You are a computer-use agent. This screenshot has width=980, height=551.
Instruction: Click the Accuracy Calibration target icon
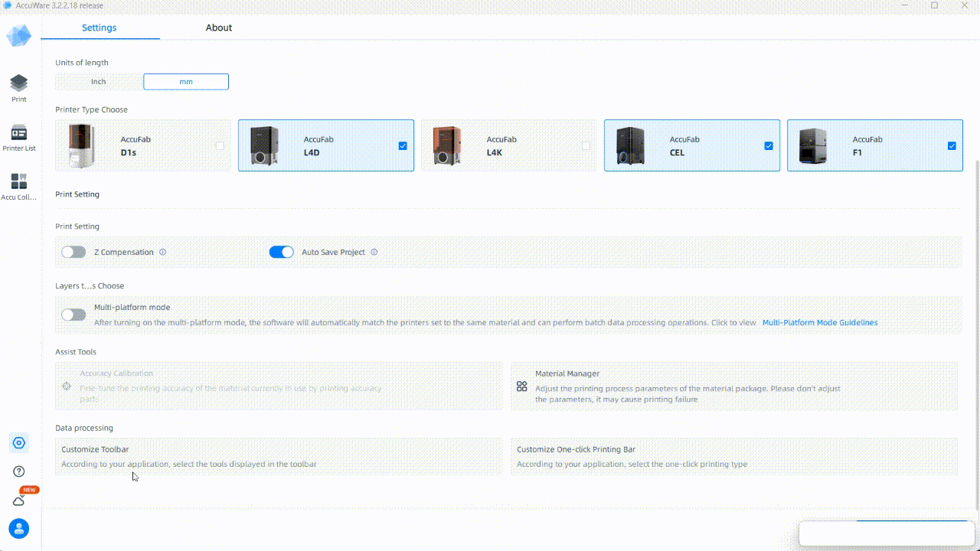pyautogui.click(x=67, y=386)
